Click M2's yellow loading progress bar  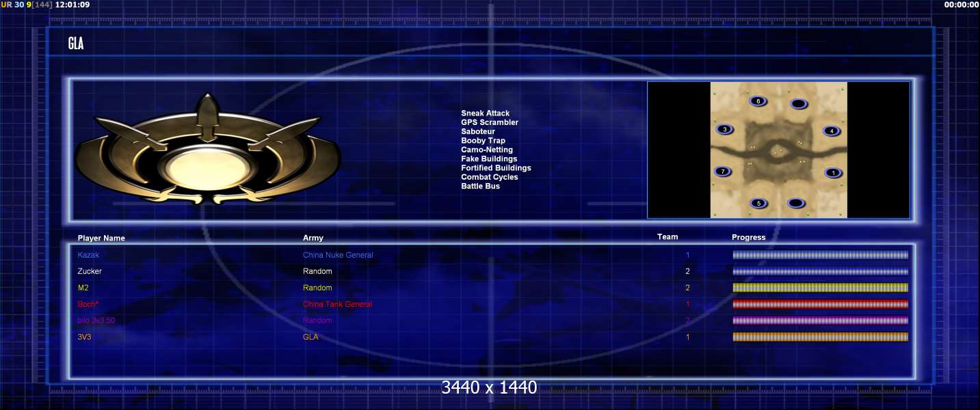[821, 288]
